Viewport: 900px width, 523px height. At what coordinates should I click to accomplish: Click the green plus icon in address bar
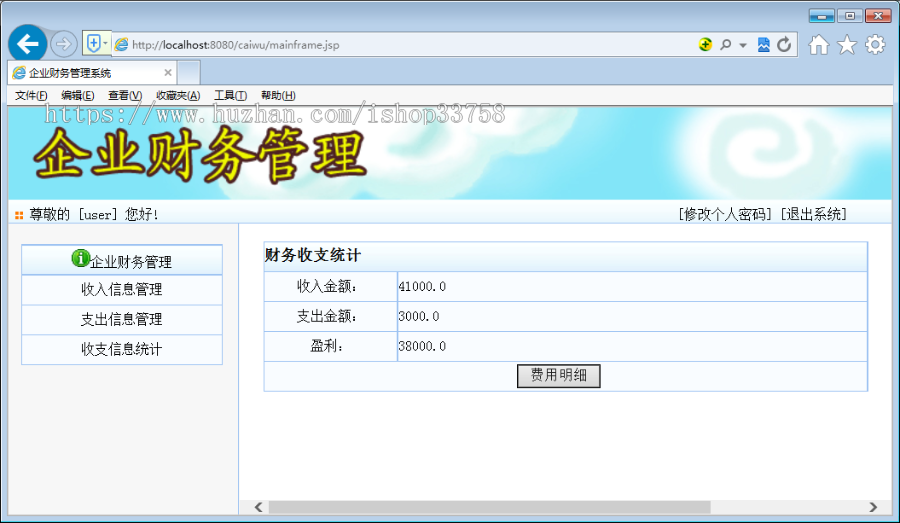pos(705,44)
